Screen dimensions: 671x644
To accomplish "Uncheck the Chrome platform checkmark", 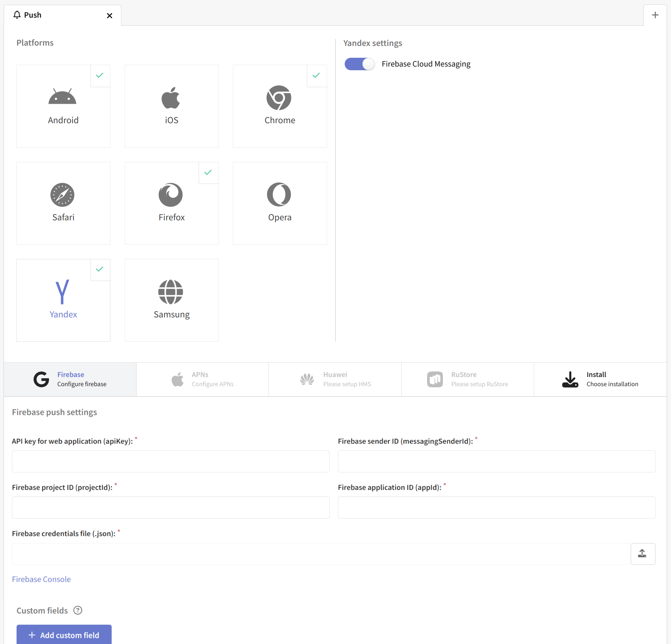I will pos(316,75).
